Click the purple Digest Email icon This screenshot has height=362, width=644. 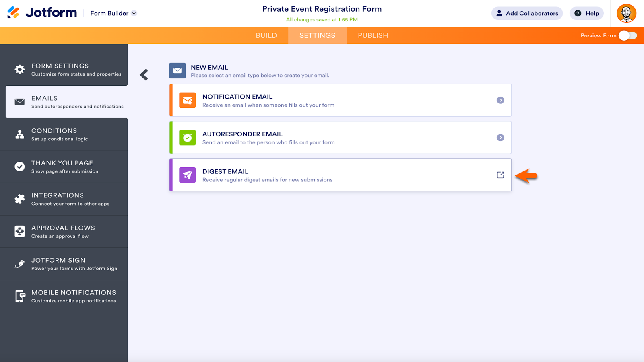(188, 175)
